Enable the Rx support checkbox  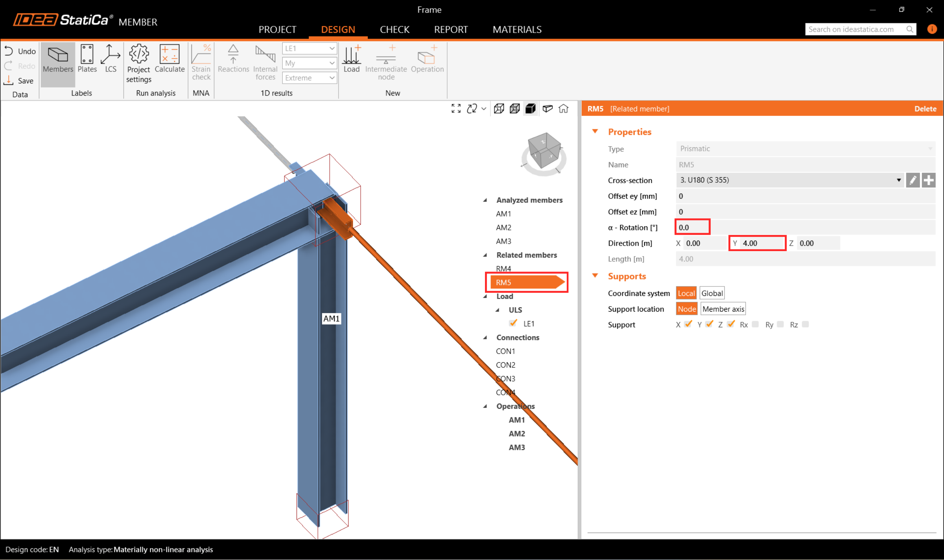[755, 324]
